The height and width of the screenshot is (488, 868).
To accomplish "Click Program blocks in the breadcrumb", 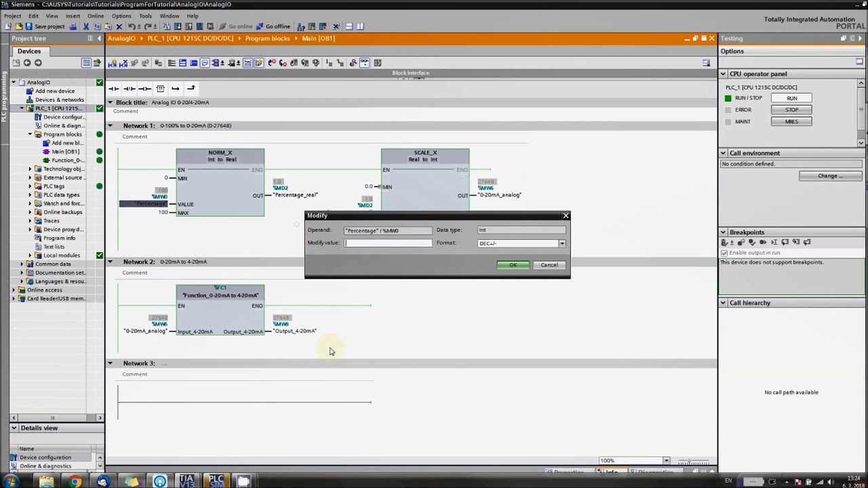I will point(267,39).
